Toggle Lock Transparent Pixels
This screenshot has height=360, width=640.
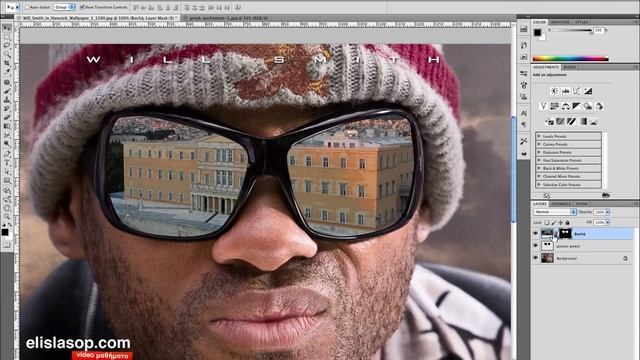click(547, 223)
